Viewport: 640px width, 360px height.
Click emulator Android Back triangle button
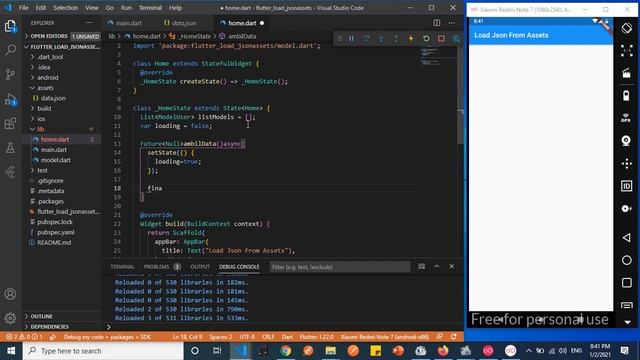click(627, 238)
